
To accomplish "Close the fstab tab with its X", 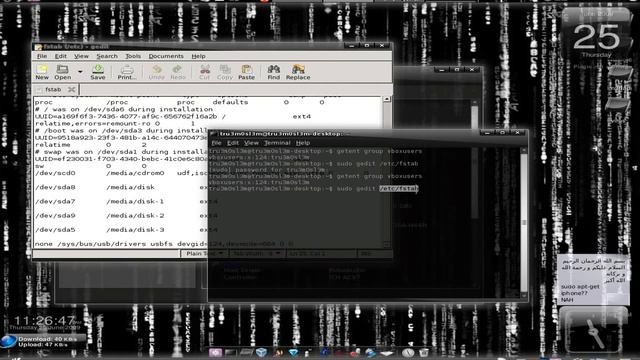I will click(71, 89).
